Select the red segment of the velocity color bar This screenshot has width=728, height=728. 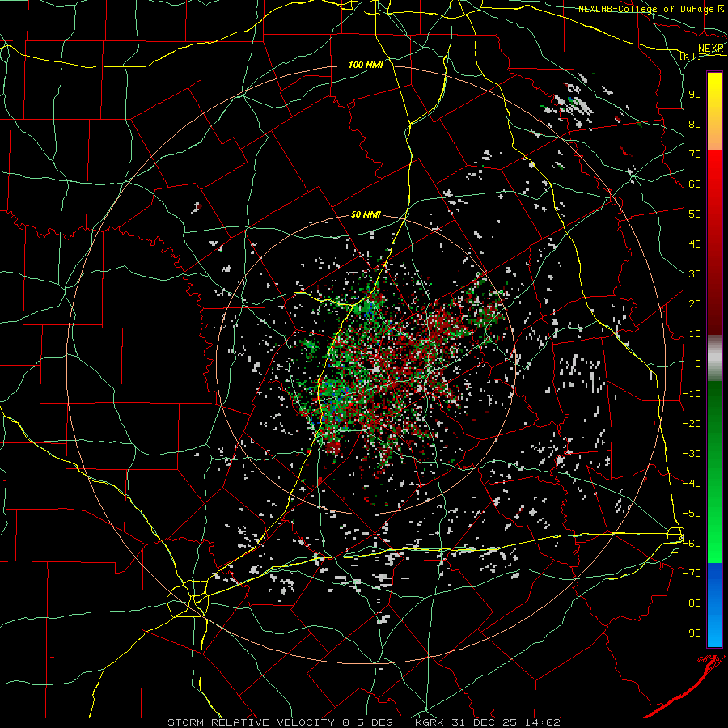click(714, 241)
